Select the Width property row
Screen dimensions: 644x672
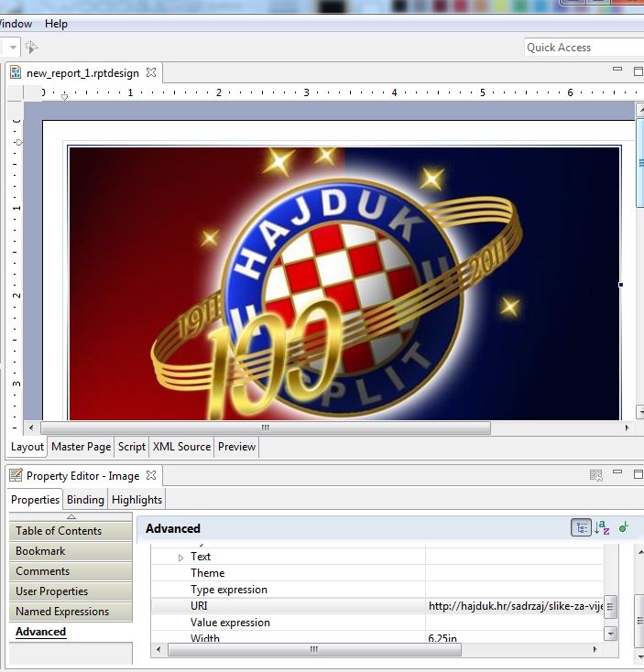pyautogui.click(x=377, y=637)
